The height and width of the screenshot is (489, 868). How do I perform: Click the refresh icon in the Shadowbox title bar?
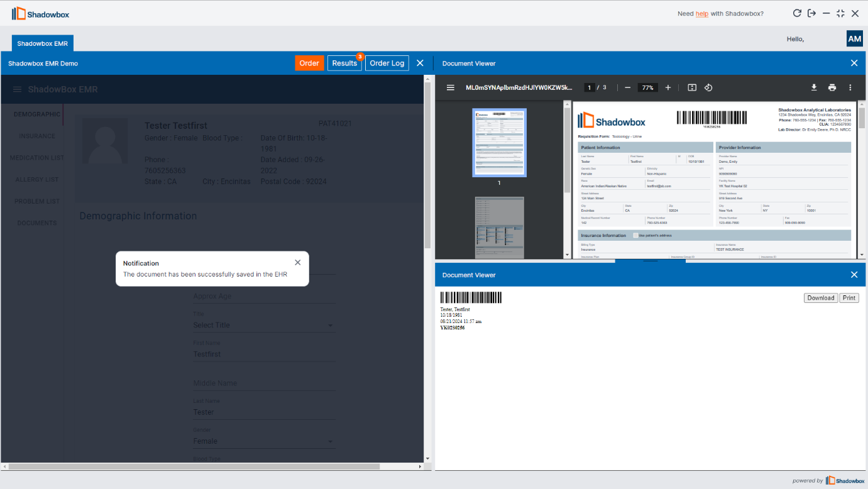click(797, 13)
